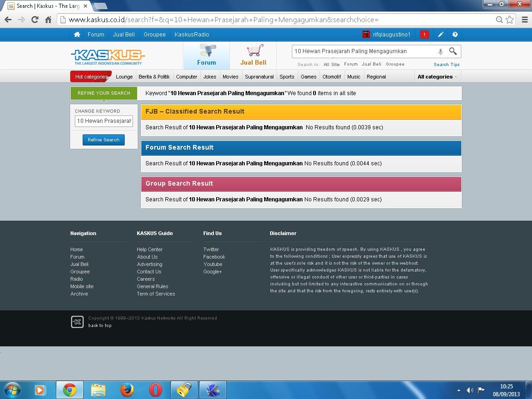The image size is (532, 399).
Task: Open the Forum tab with icon
Action: coord(206,55)
